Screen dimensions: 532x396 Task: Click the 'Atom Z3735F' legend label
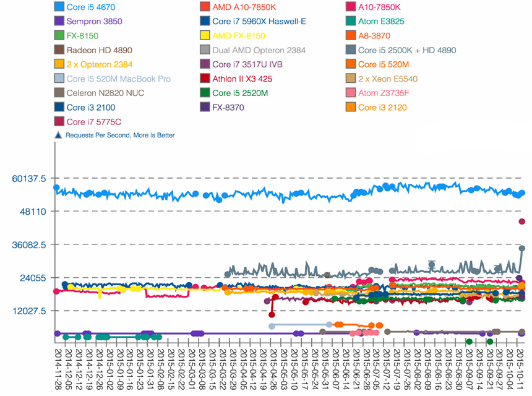pyautogui.click(x=384, y=93)
